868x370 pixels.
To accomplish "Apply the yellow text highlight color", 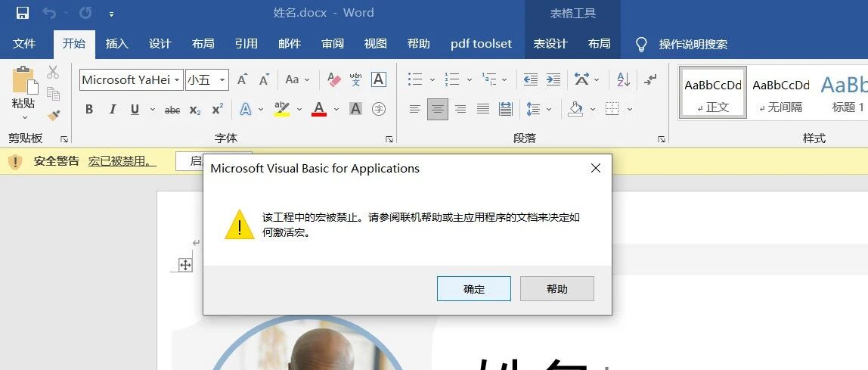I will point(282,109).
